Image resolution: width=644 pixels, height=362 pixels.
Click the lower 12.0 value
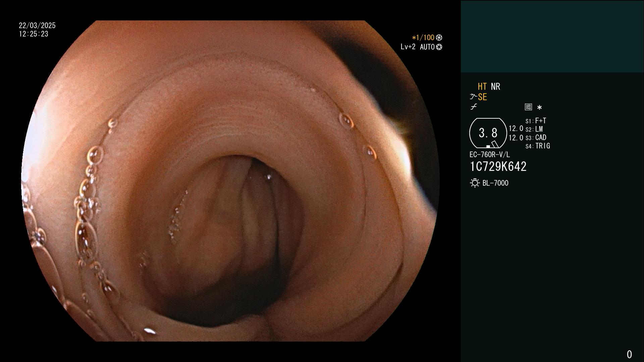[516, 137]
